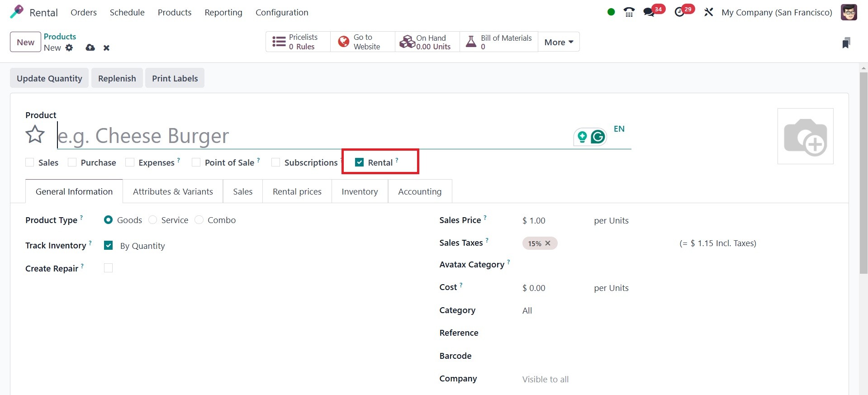Click the favorite star icon

(35, 135)
